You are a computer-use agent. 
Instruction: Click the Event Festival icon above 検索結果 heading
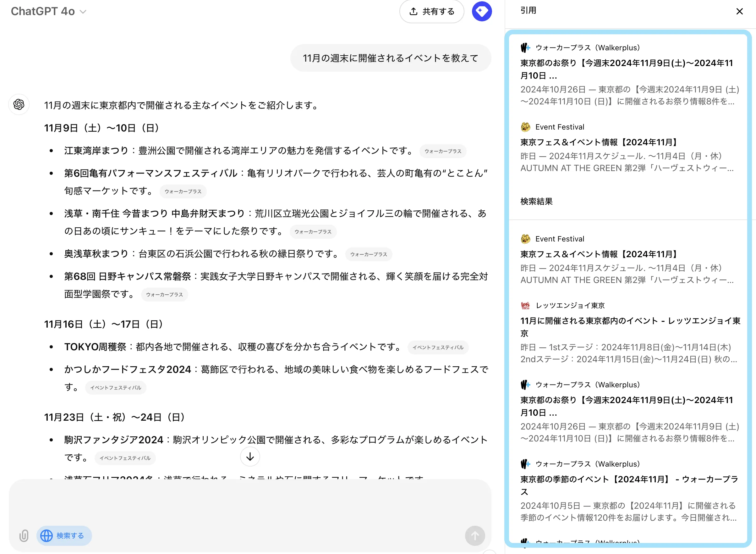[x=525, y=127]
